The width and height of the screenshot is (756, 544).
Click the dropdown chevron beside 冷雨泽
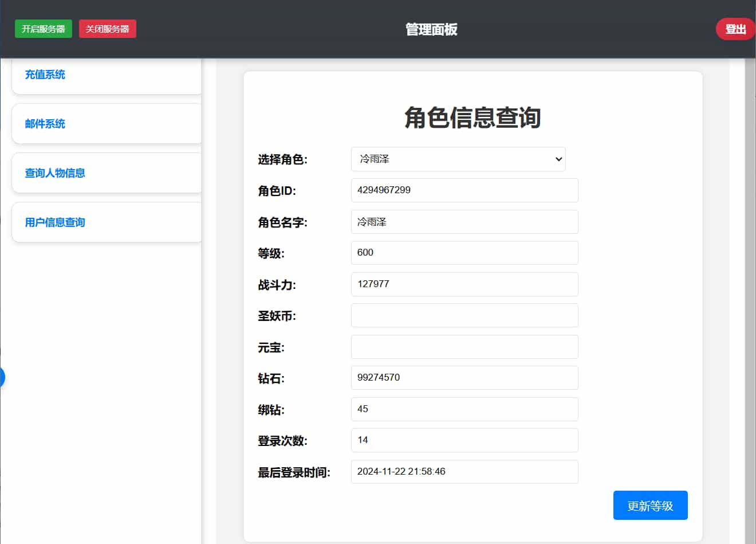(558, 159)
